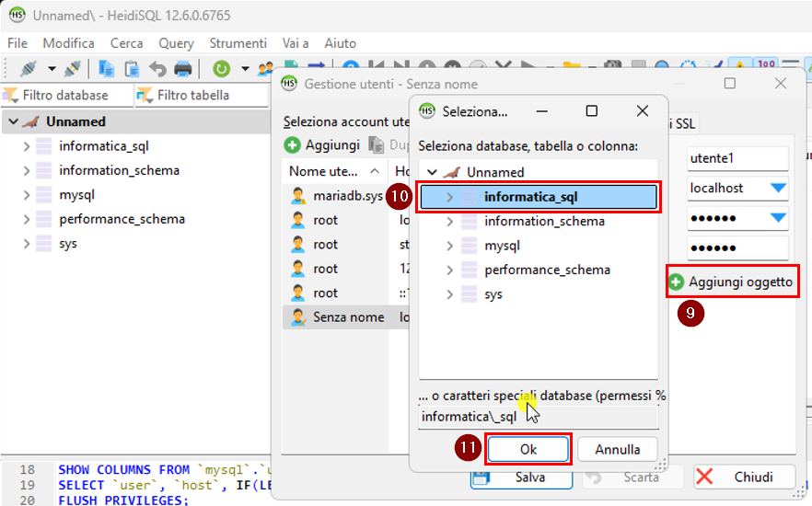
Task: Click Aggiungi oggetto button
Action: pyautogui.click(x=732, y=282)
